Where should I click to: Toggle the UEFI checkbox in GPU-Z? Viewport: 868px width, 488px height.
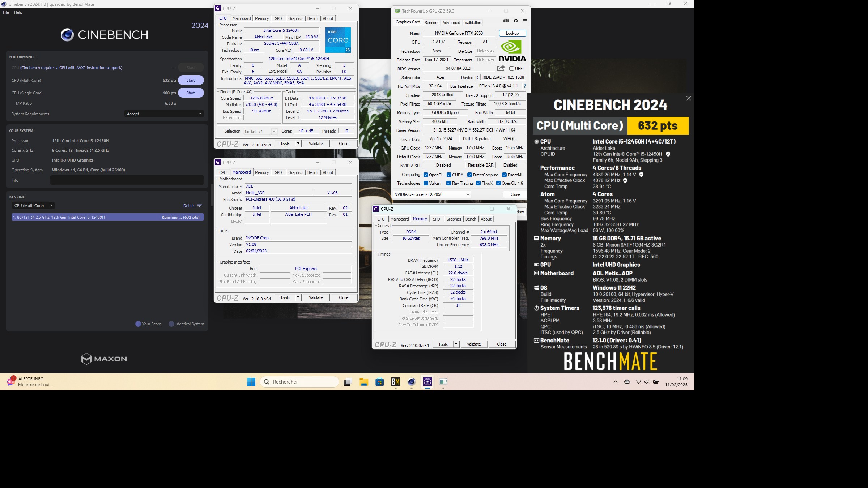[x=511, y=68]
